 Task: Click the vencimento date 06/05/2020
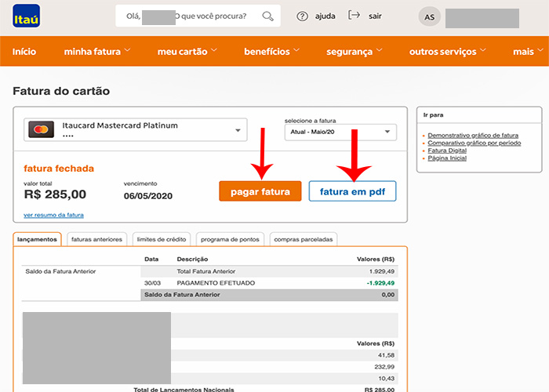[148, 196]
